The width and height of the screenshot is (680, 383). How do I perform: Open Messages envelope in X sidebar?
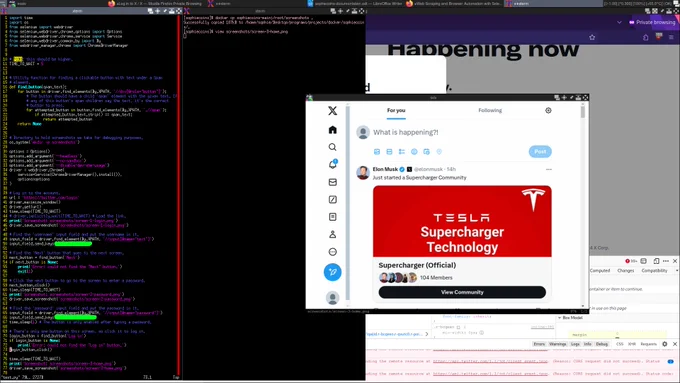coord(333,182)
